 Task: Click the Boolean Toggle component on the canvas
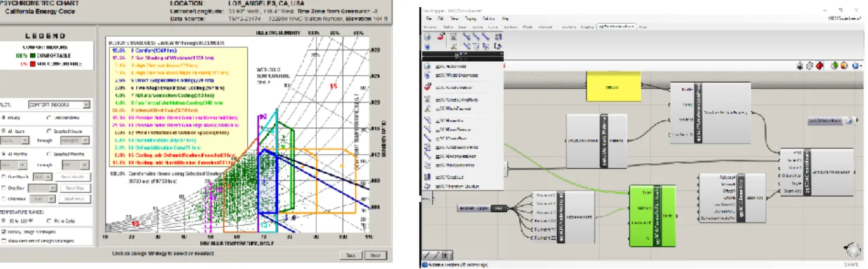482,208
